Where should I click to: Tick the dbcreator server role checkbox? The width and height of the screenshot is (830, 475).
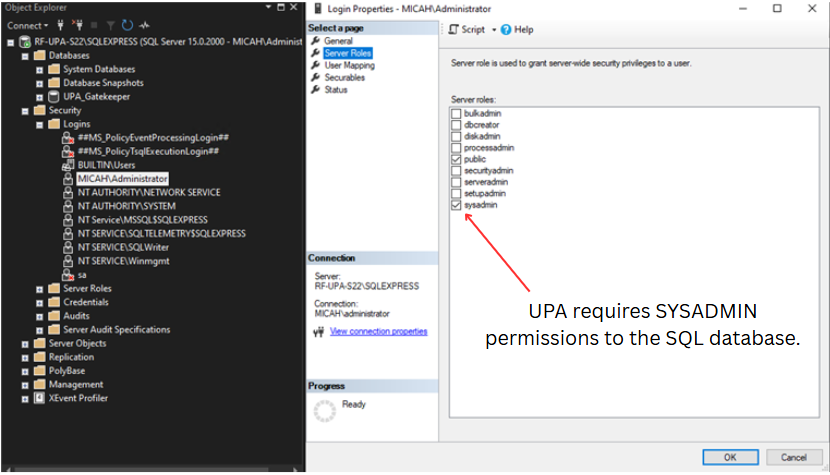coord(457,125)
